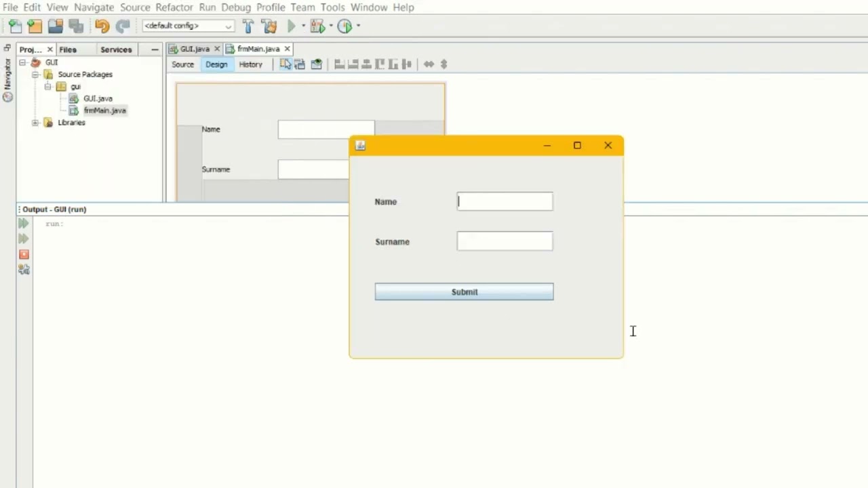
Task: Click Align Right in Column icon
Action: pyautogui.click(x=353, y=64)
